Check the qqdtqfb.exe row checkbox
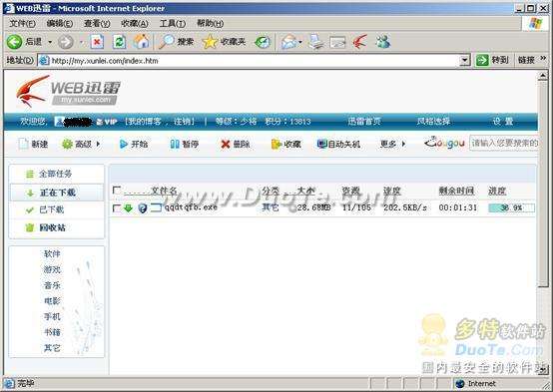Image resolution: width=553 pixels, height=392 pixels. [x=116, y=208]
